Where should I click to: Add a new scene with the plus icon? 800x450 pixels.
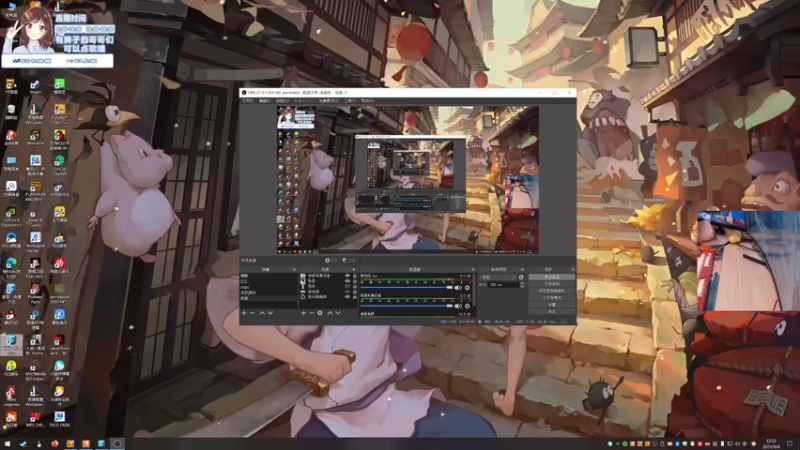click(244, 313)
